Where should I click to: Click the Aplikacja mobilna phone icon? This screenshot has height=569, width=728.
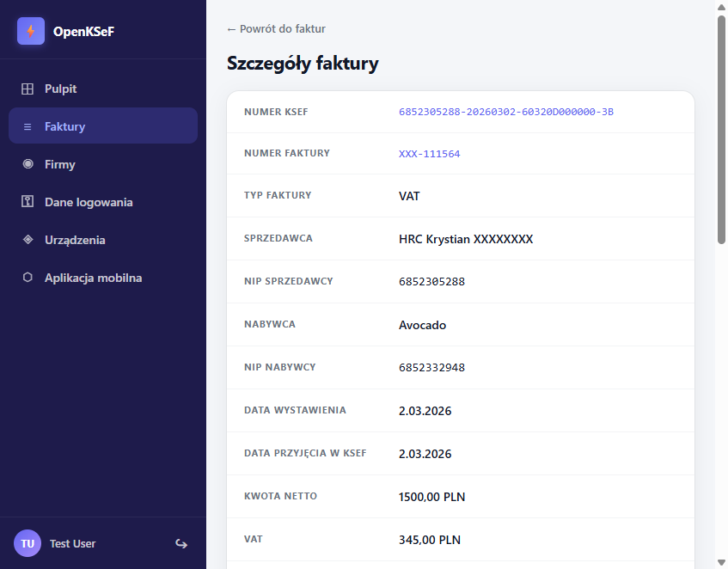coord(27,277)
